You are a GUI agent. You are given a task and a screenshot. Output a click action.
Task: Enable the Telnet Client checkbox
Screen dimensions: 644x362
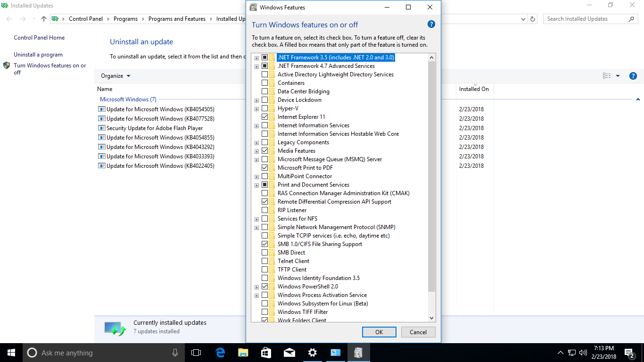click(265, 261)
